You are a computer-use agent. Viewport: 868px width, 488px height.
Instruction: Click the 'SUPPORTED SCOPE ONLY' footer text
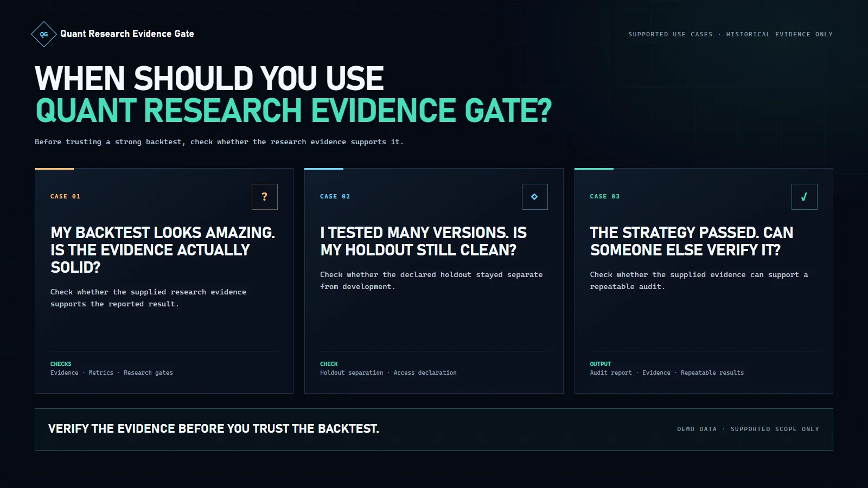(x=775, y=429)
